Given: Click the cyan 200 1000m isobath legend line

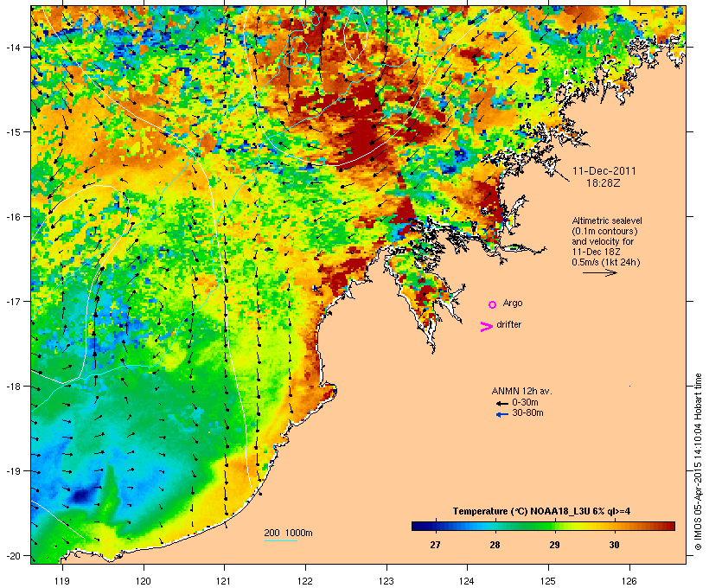Looking at the screenshot, I should 281,541.
